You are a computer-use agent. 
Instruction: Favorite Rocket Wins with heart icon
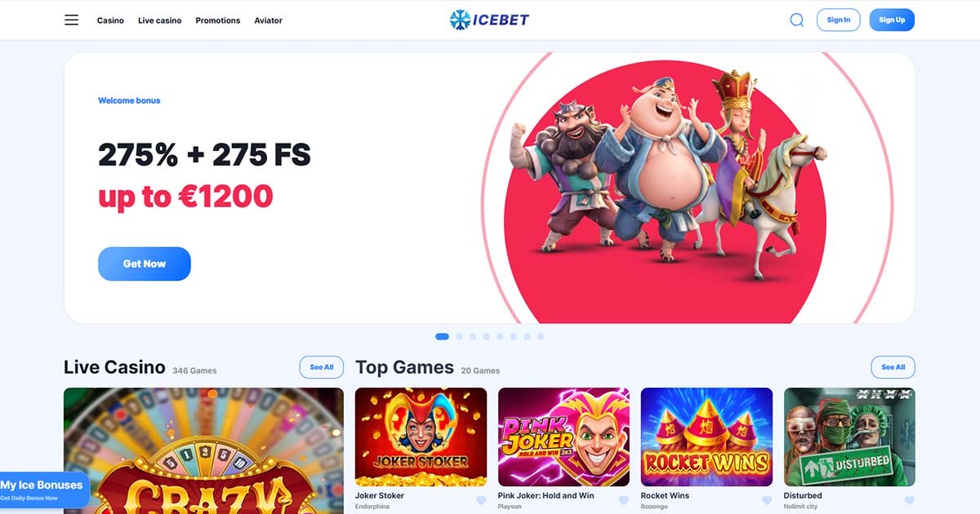pyautogui.click(x=767, y=501)
